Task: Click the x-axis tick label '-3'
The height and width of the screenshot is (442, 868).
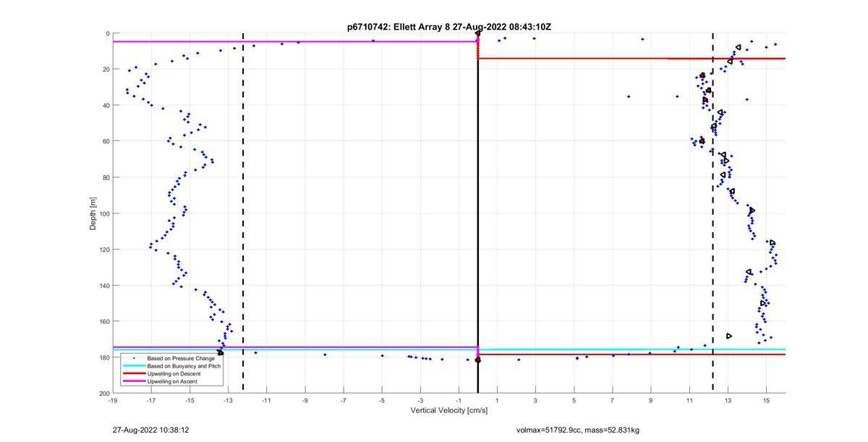Action: point(420,400)
